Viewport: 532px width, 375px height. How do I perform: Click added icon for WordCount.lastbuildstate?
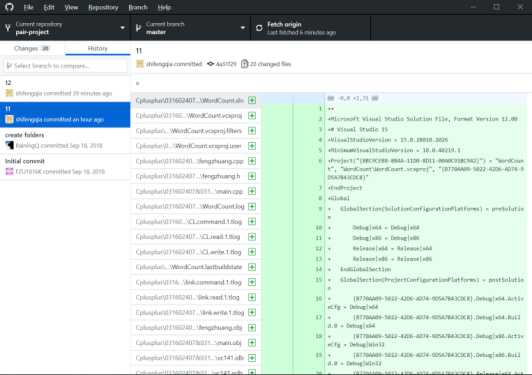(x=252, y=267)
